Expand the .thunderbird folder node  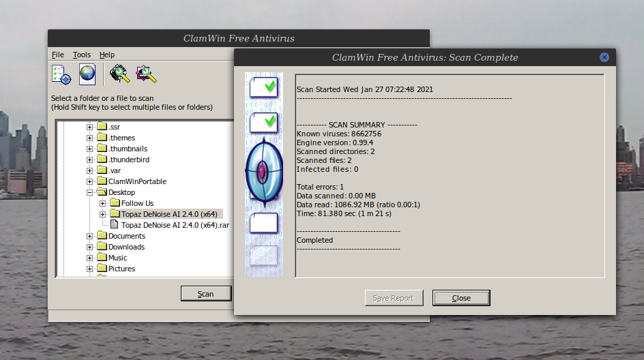(x=89, y=160)
